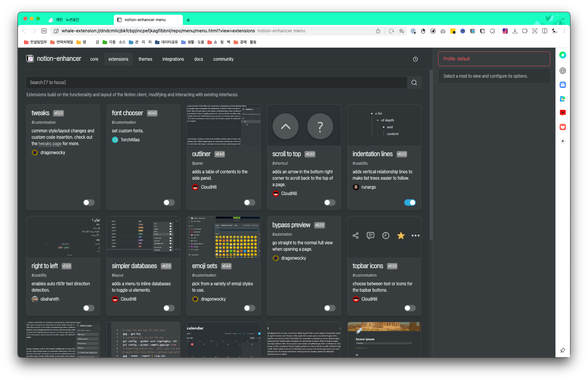The width and height of the screenshot is (588, 381).
Task: Open the changelog clock icon in header
Action: point(415,59)
